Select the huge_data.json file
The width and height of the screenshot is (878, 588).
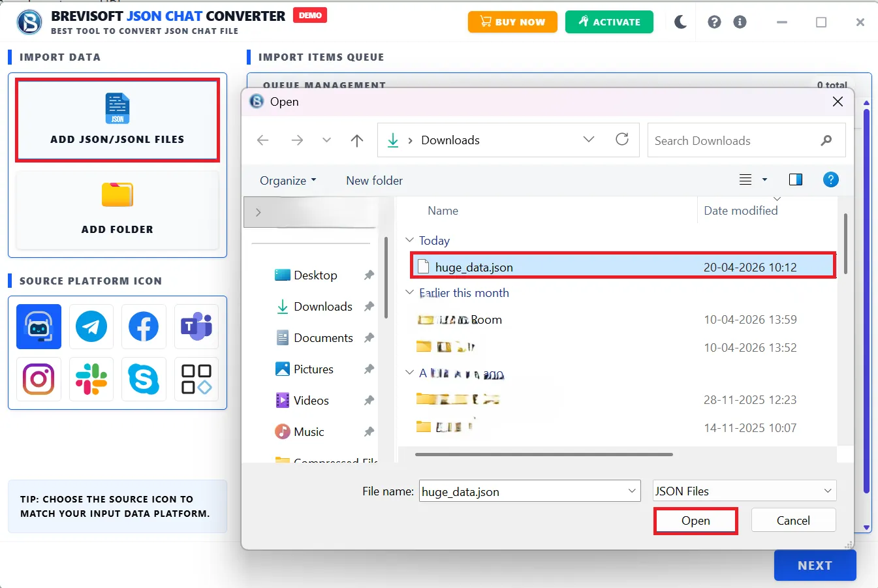coord(623,267)
